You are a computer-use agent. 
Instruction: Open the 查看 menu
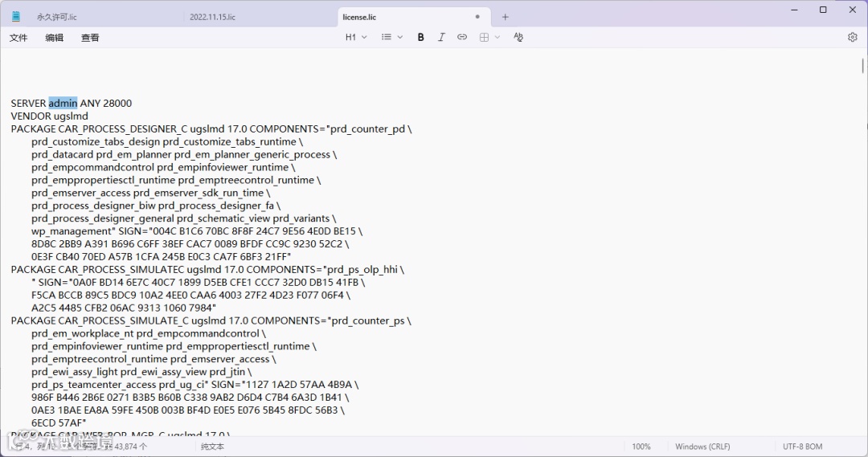tap(90, 38)
